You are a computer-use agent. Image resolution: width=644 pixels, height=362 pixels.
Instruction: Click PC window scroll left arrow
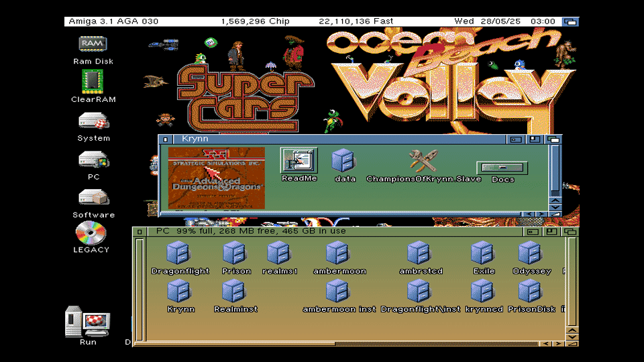tap(546, 343)
